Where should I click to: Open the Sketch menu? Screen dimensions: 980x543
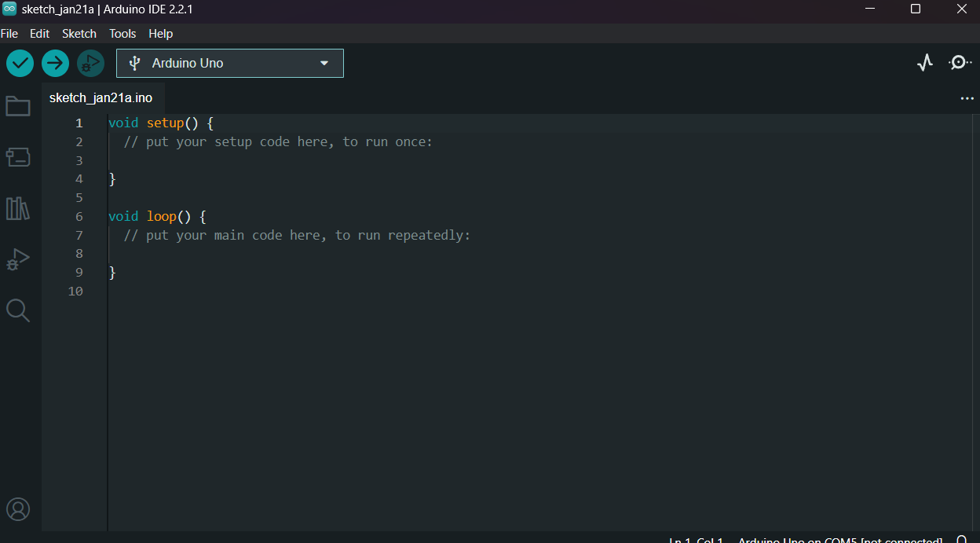click(x=79, y=34)
